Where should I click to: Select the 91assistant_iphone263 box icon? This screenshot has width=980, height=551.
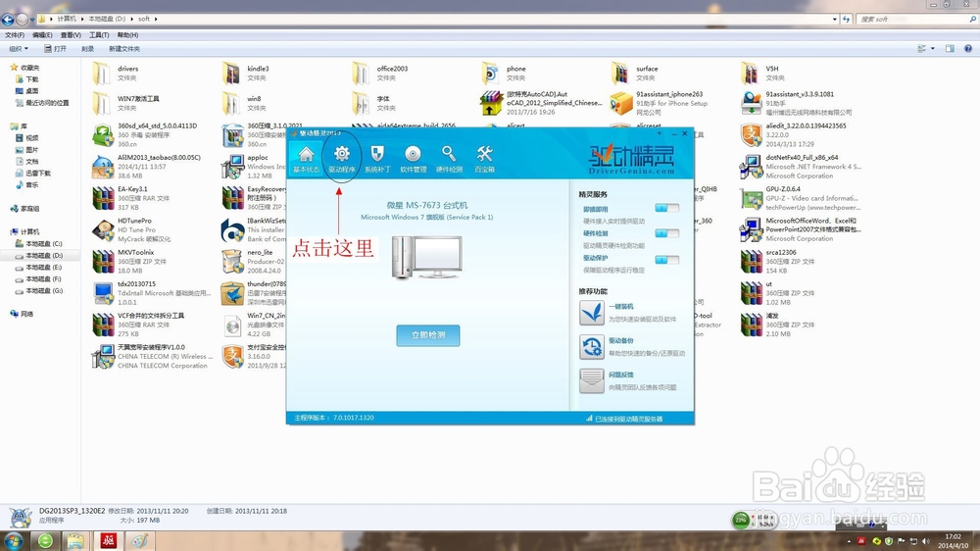tap(620, 103)
